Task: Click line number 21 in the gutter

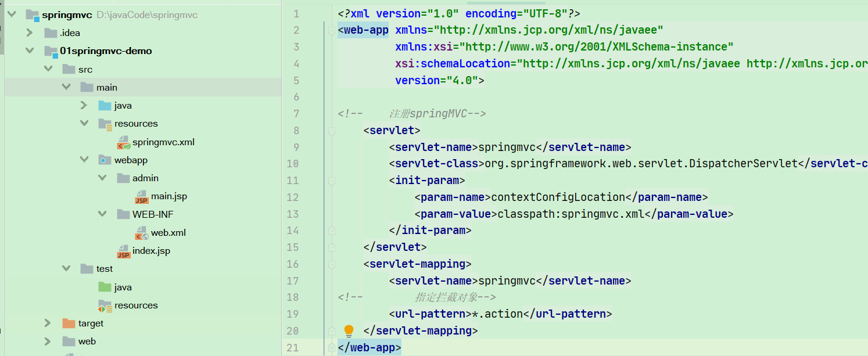Action: coord(293,348)
